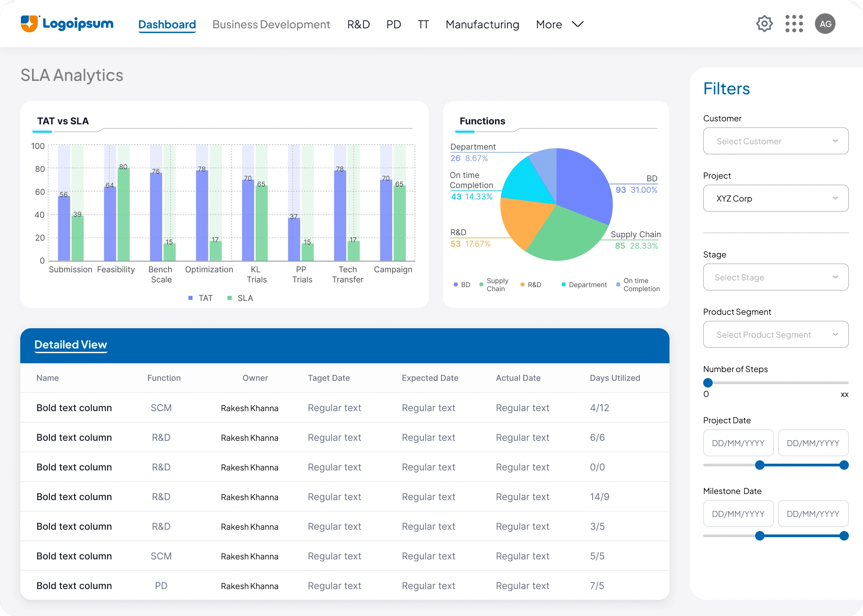Open the apps grid menu icon
Image resolution: width=863 pixels, height=616 pixels.
(x=794, y=24)
